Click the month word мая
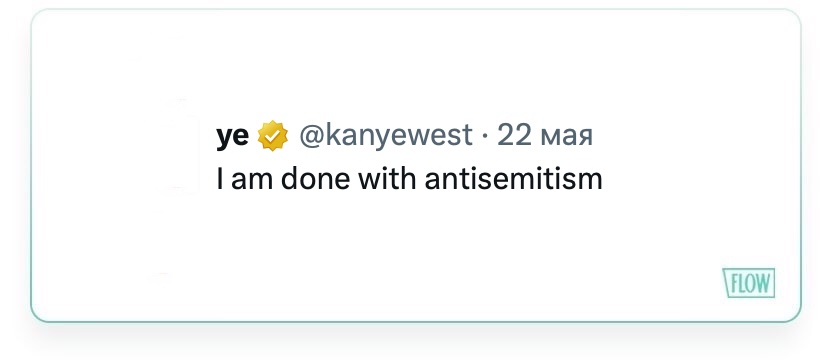Image resolution: width=830 pixels, height=362 pixels. (x=566, y=137)
